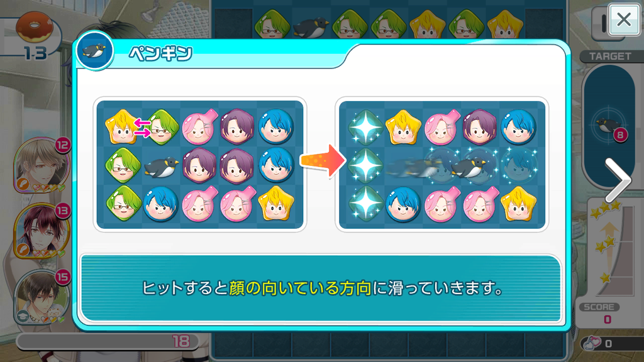
Task: Click the donut stamina icon
Action: coord(35,26)
